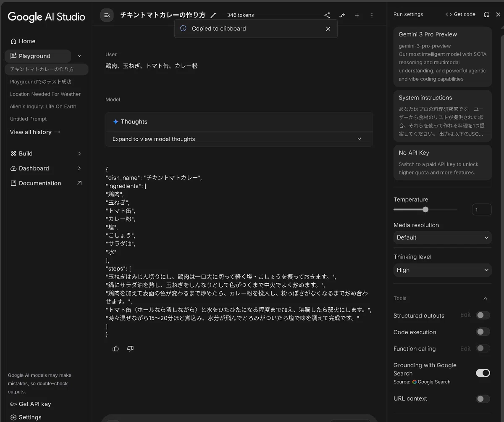The width and height of the screenshot is (504, 422).
Task: Disable Grounding with Google Search
Action: (x=483, y=373)
